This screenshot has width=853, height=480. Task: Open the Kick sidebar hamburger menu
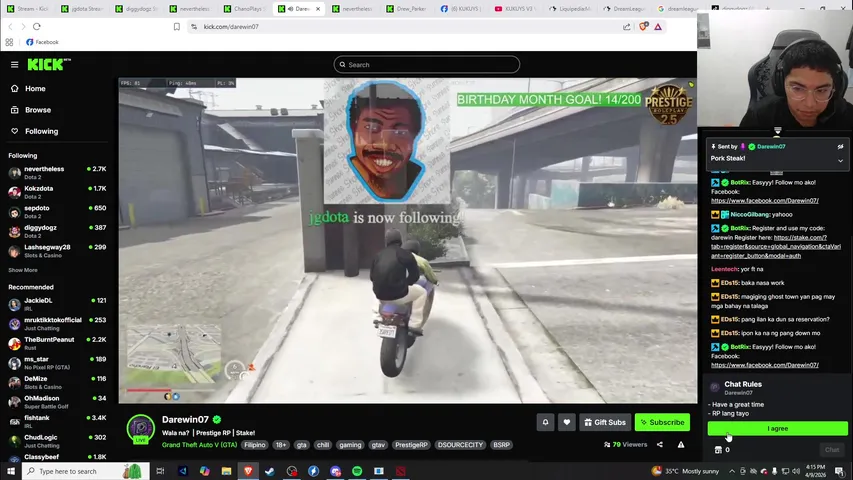point(15,65)
